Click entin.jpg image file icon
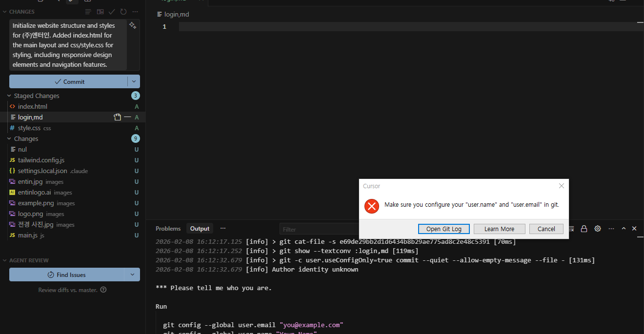Image resolution: width=644 pixels, height=334 pixels. pos(12,181)
